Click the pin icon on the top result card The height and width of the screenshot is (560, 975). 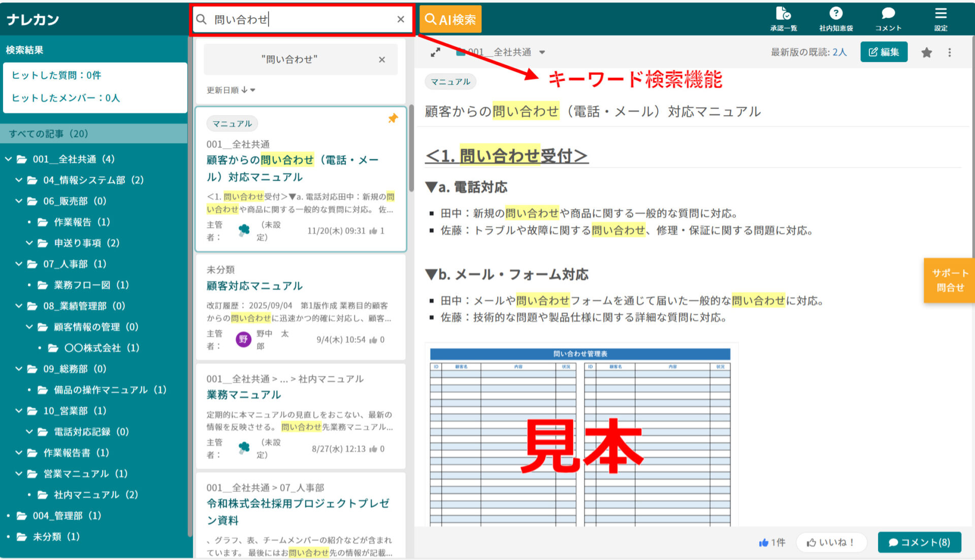[393, 118]
